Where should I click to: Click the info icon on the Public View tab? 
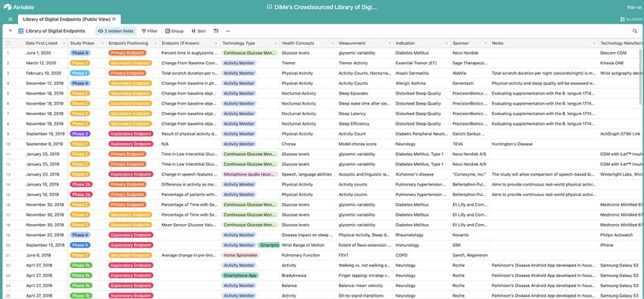click(114, 19)
